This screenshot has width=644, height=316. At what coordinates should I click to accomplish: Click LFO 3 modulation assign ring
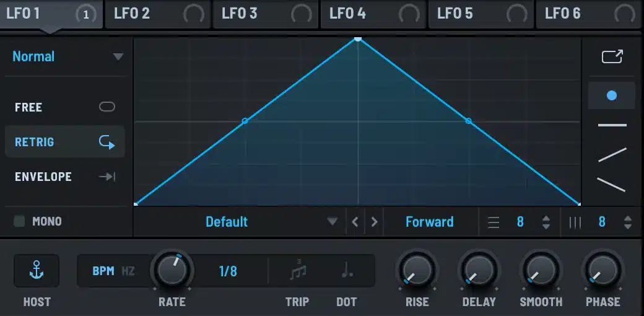[x=302, y=15]
